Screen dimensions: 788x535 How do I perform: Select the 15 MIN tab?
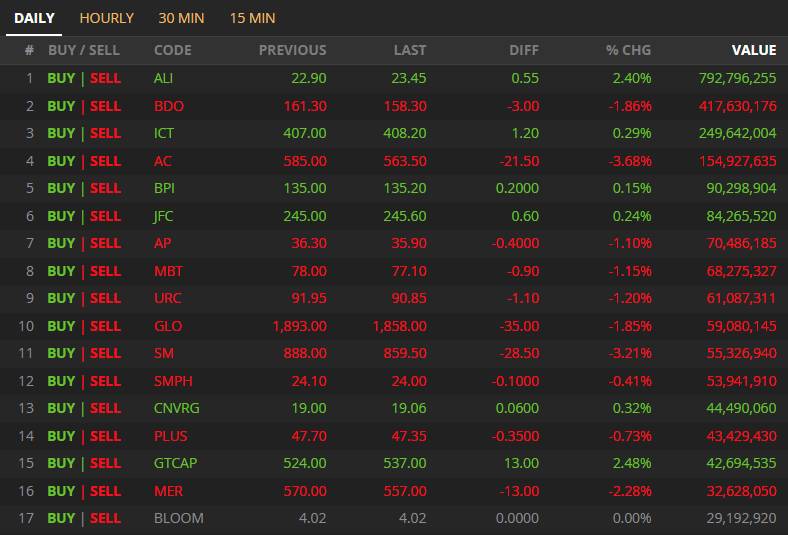[252, 19]
